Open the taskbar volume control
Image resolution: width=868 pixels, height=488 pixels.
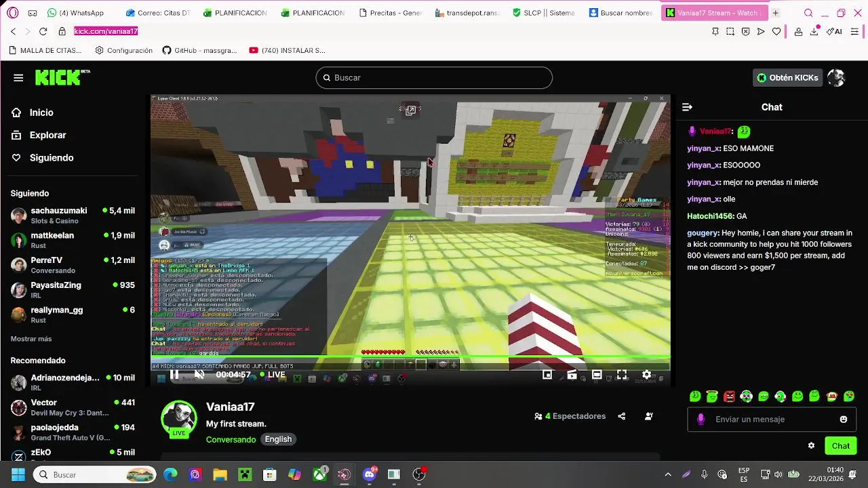pos(778,474)
